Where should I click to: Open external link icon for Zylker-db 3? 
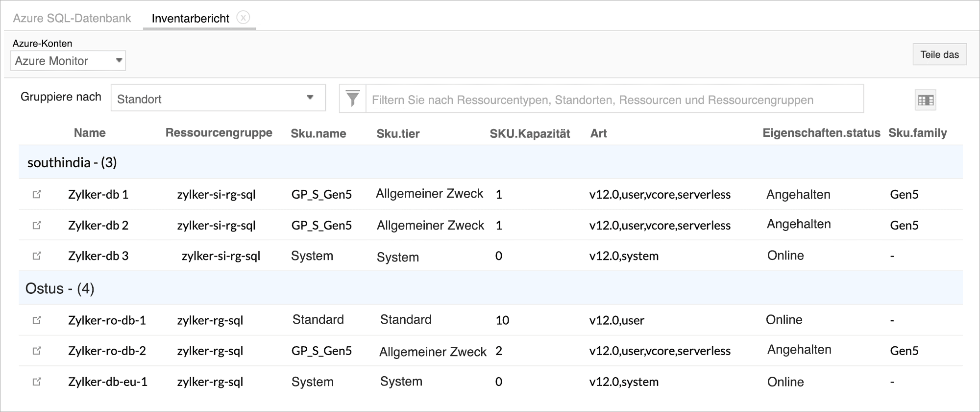[37, 256]
